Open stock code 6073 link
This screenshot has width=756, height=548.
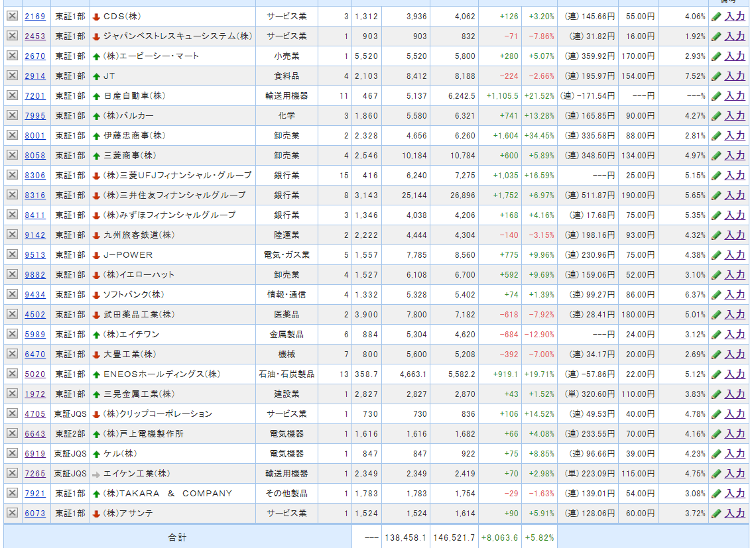(35, 514)
